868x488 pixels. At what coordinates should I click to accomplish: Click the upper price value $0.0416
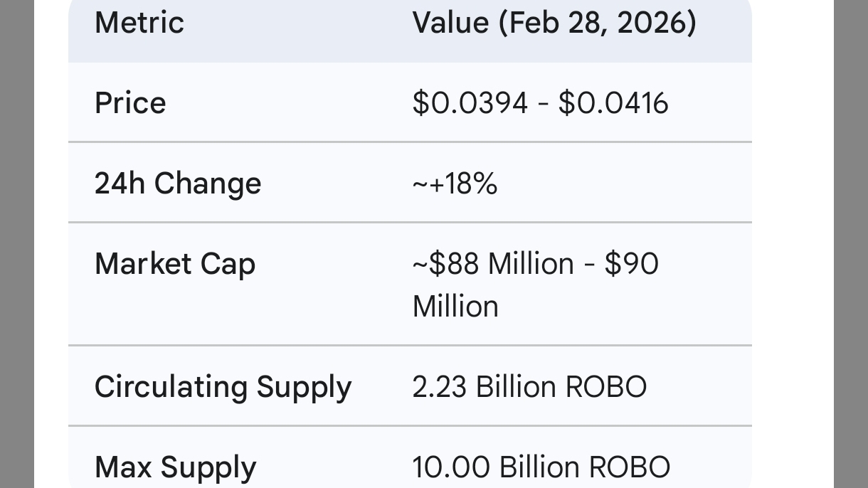tap(613, 103)
